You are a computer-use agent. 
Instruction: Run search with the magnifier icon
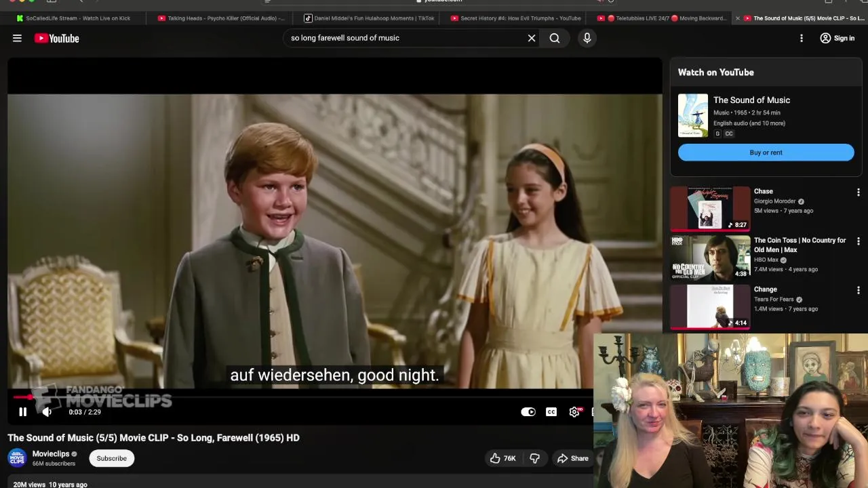(x=555, y=38)
